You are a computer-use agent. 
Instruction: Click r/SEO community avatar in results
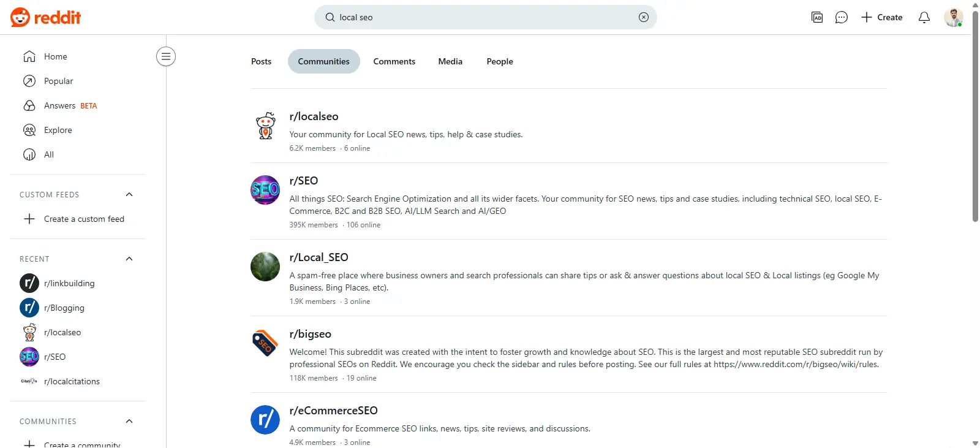tap(265, 190)
